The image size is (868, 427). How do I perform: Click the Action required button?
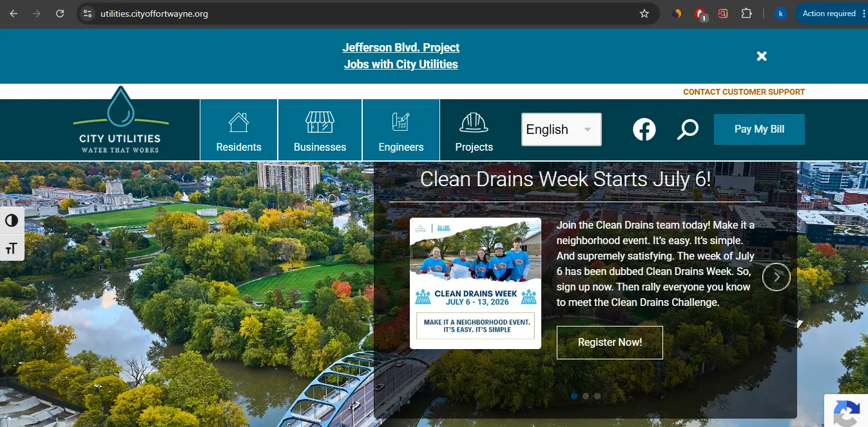coord(829,14)
